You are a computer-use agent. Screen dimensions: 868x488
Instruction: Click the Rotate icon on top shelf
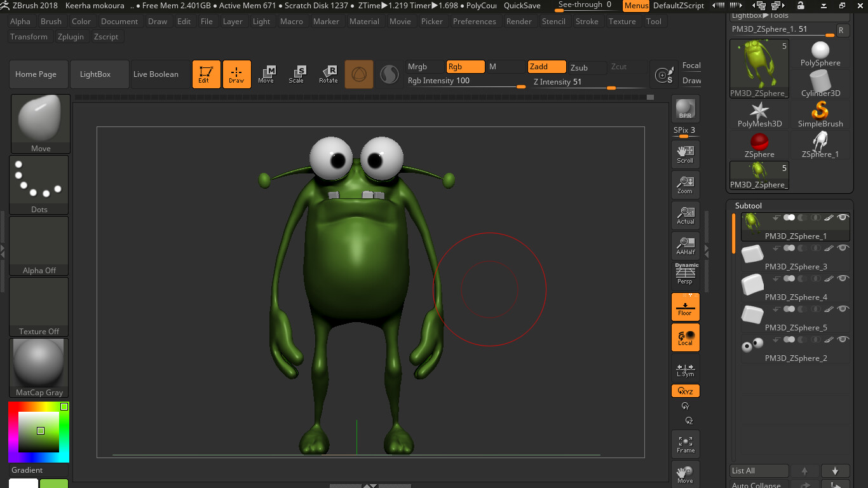[329, 74]
